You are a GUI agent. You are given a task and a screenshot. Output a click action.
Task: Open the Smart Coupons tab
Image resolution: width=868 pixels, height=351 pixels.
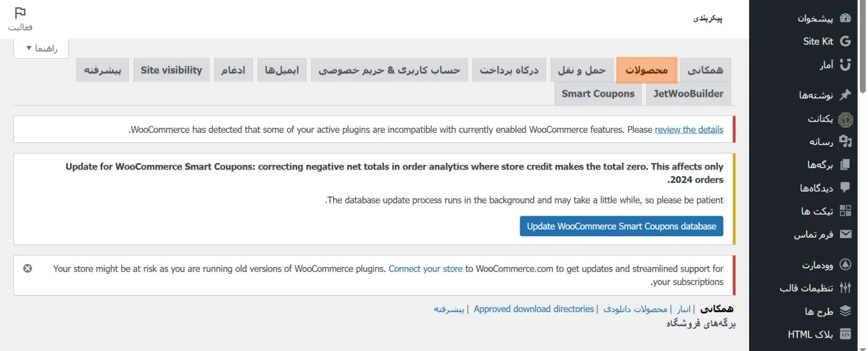[598, 94]
